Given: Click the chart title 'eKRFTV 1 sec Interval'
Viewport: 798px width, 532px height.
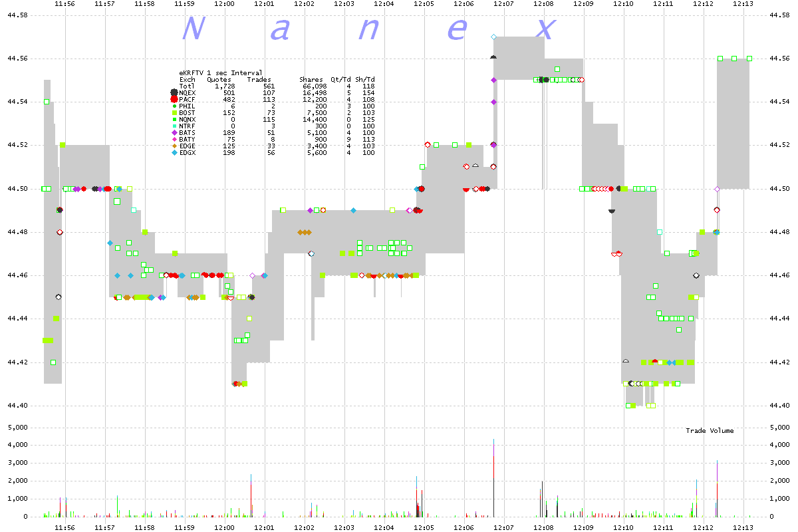Looking at the screenshot, I should (221, 72).
